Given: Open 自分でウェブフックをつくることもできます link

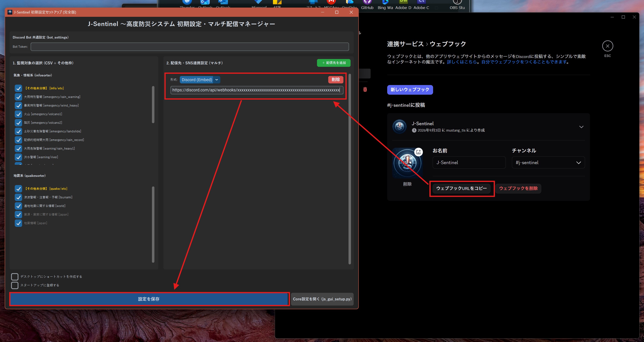Looking at the screenshot, I should pos(524,62).
